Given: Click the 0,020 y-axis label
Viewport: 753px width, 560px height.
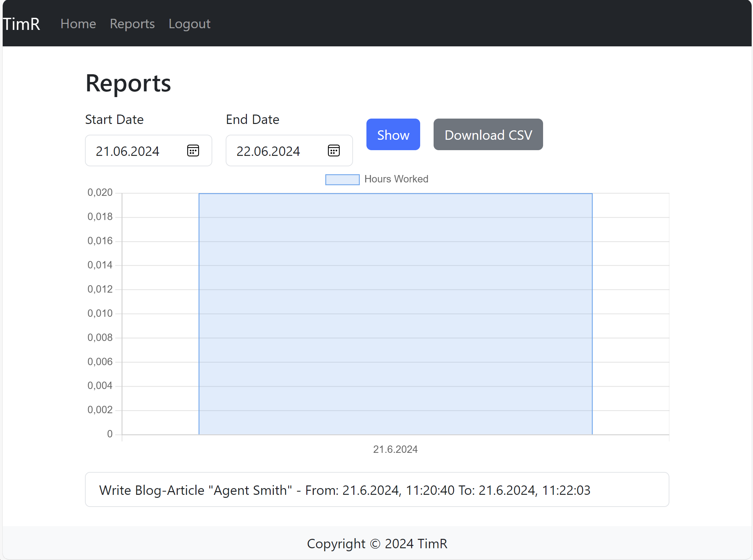Looking at the screenshot, I should (x=100, y=192).
